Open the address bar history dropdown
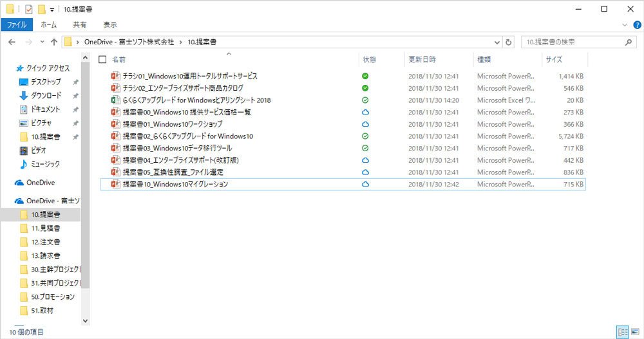644x339 pixels. [497, 42]
